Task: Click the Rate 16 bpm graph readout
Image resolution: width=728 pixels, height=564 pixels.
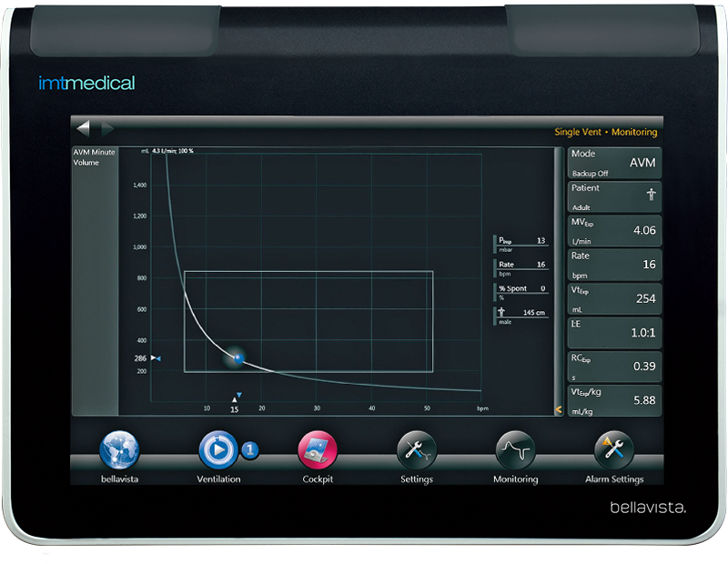Action: (521, 267)
